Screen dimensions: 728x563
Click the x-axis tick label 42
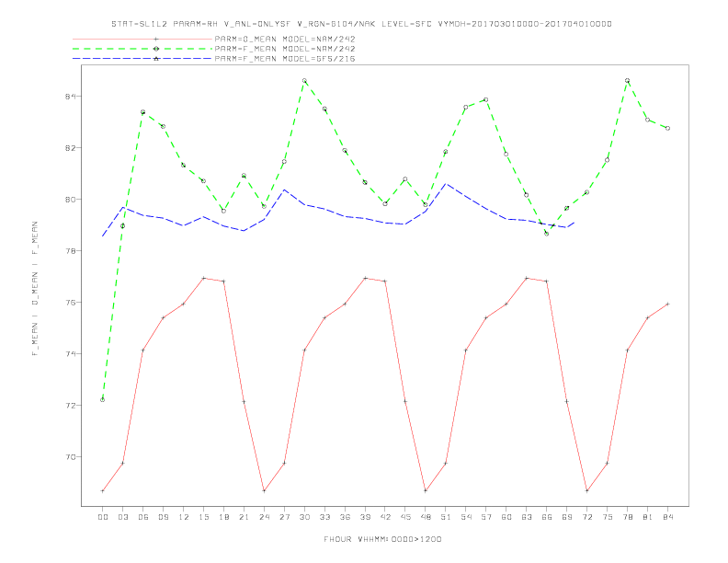385,517
